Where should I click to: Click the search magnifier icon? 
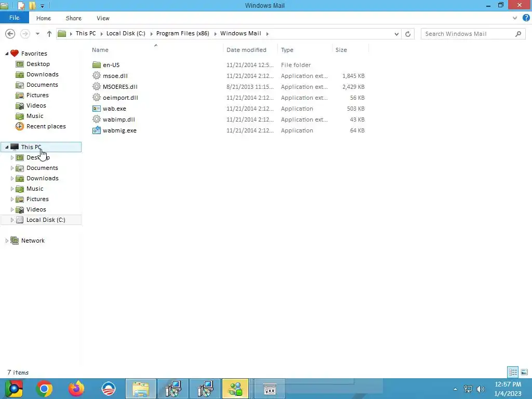coord(518,34)
